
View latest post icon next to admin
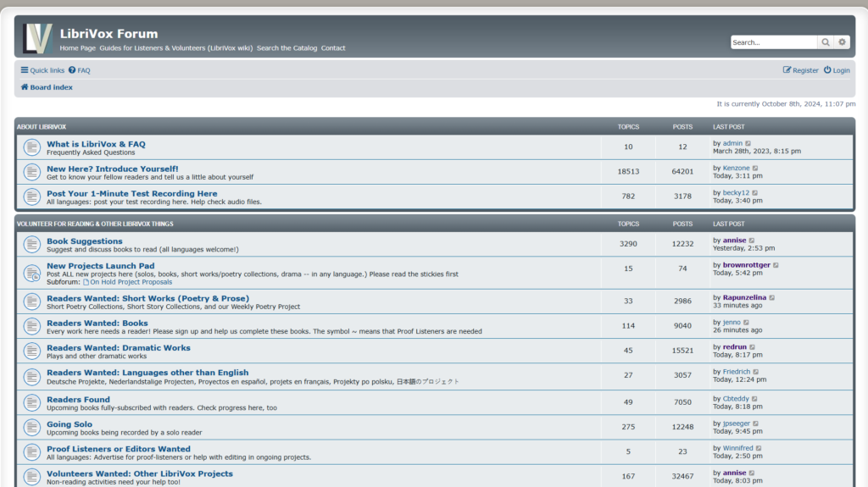pyautogui.click(x=748, y=143)
